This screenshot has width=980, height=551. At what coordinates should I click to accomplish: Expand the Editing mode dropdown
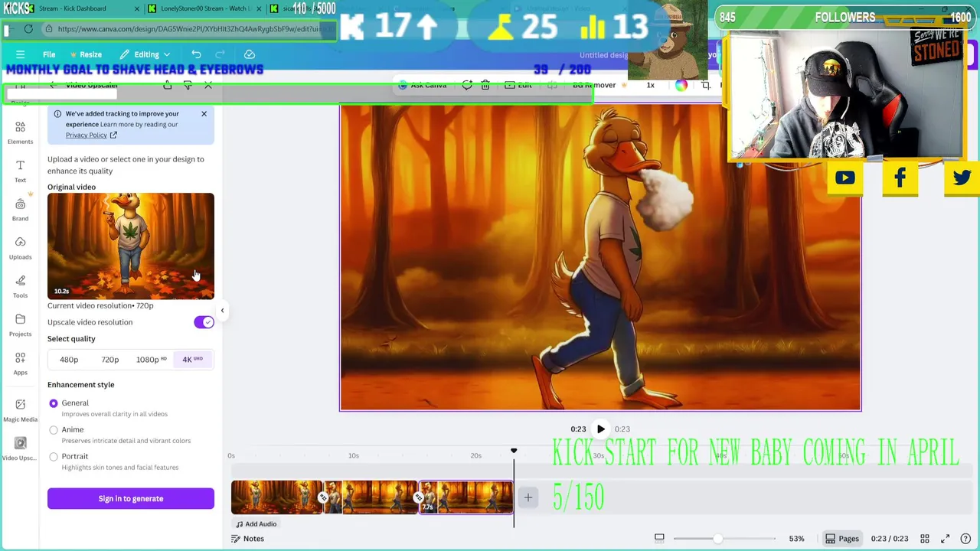145,54
